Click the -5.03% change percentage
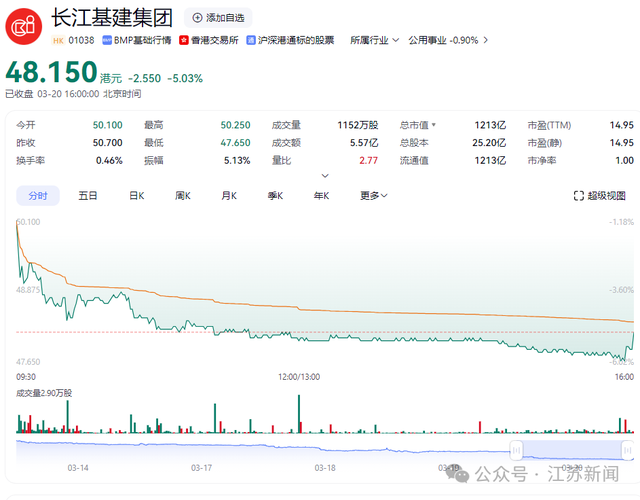This screenshot has height=500, width=640. tap(185, 78)
